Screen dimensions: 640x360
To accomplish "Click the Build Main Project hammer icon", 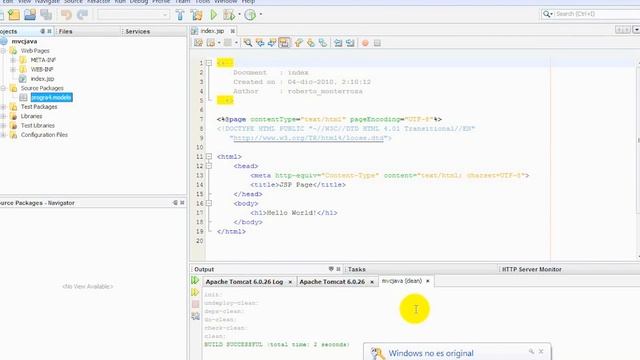I will [x=180, y=15].
